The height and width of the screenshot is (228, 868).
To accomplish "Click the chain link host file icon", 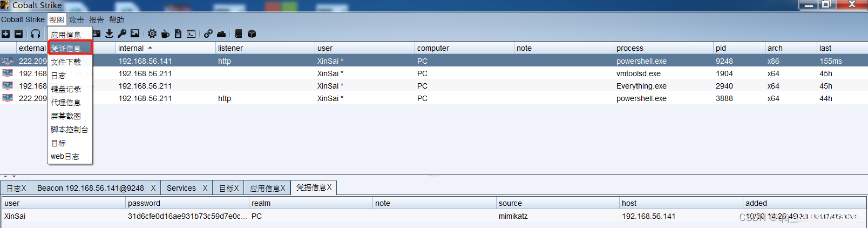I will [208, 33].
